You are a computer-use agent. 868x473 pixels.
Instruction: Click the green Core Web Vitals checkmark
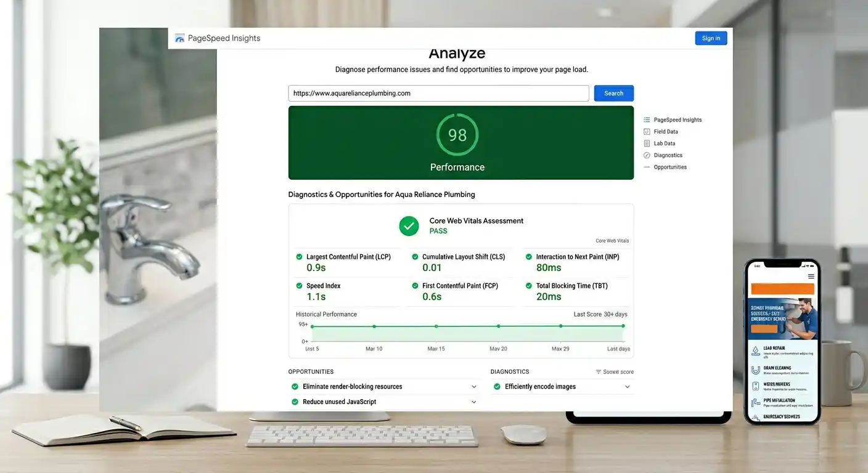pos(409,226)
